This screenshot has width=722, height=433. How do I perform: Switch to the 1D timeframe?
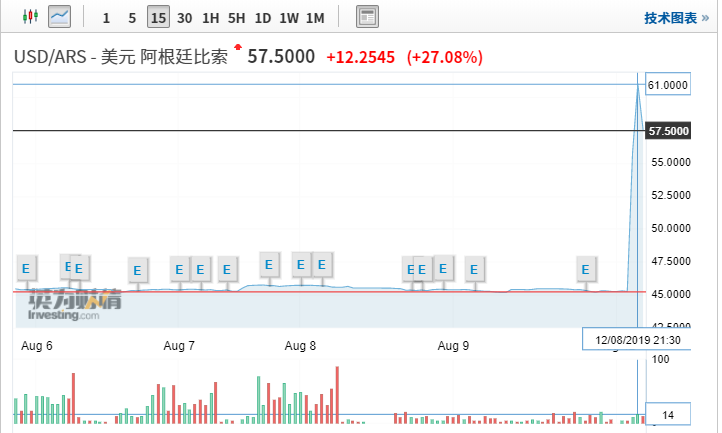[x=262, y=18]
